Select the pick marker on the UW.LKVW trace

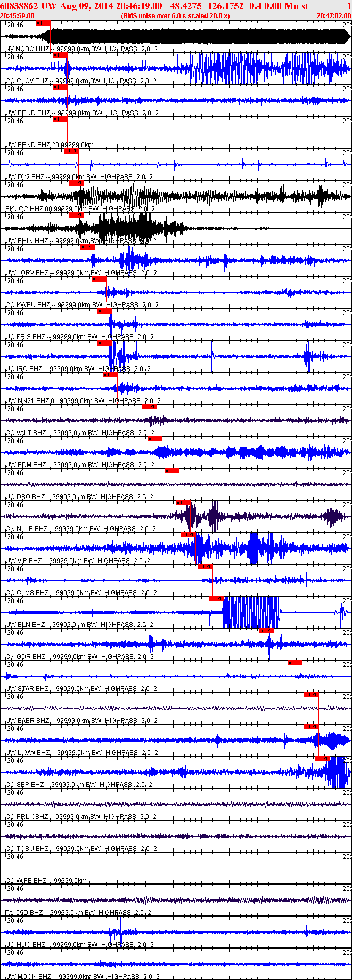click(312, 727)
